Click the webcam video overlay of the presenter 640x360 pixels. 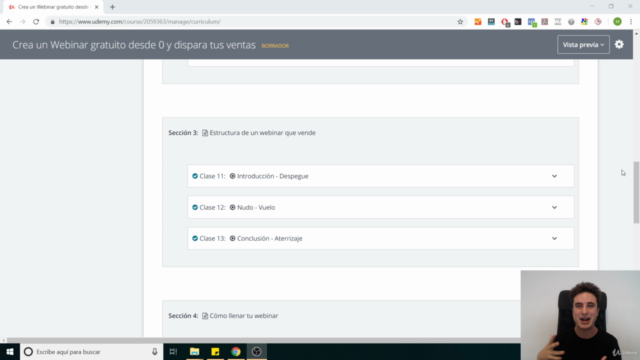(580, 315)
